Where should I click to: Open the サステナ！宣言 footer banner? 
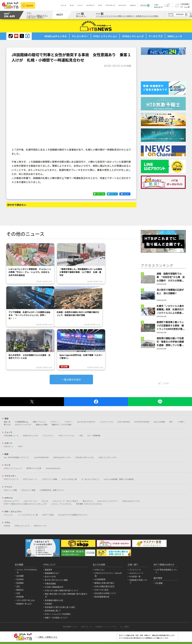[149, 543]
